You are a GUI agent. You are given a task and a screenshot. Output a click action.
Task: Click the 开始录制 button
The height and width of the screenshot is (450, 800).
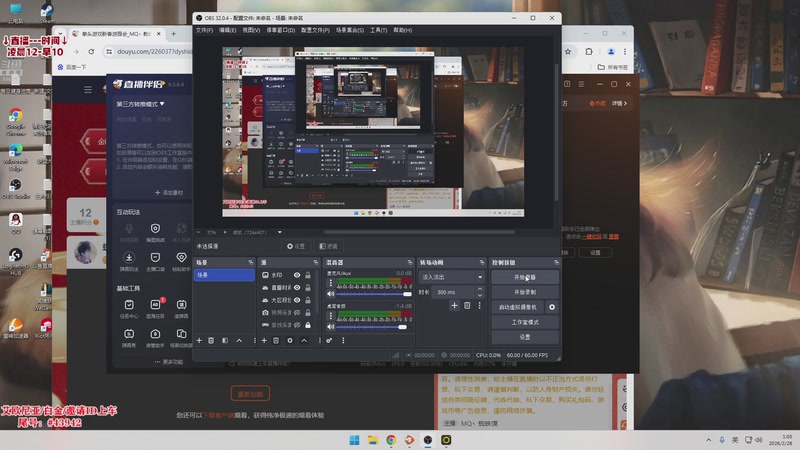pos(525,292)
